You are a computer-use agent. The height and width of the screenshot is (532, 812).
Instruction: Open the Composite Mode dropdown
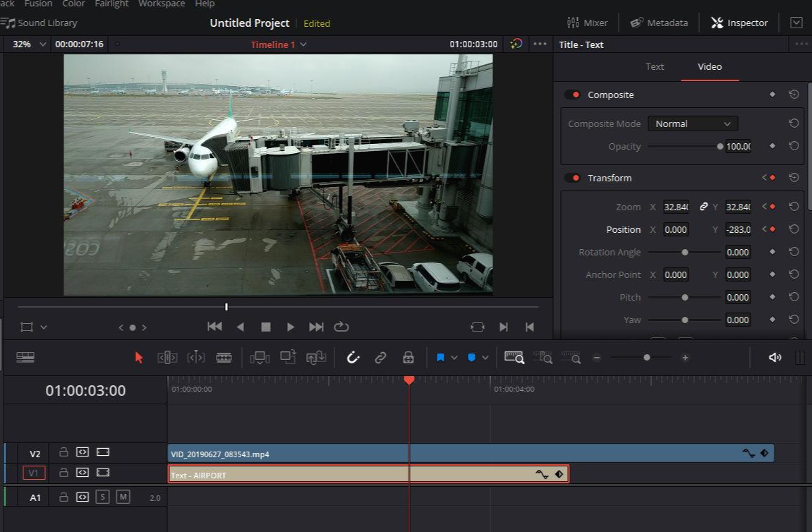coord(692,123)
